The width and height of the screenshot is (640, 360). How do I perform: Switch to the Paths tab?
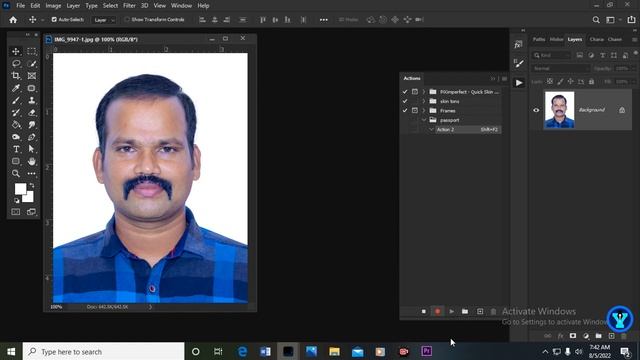click(539, 40)
